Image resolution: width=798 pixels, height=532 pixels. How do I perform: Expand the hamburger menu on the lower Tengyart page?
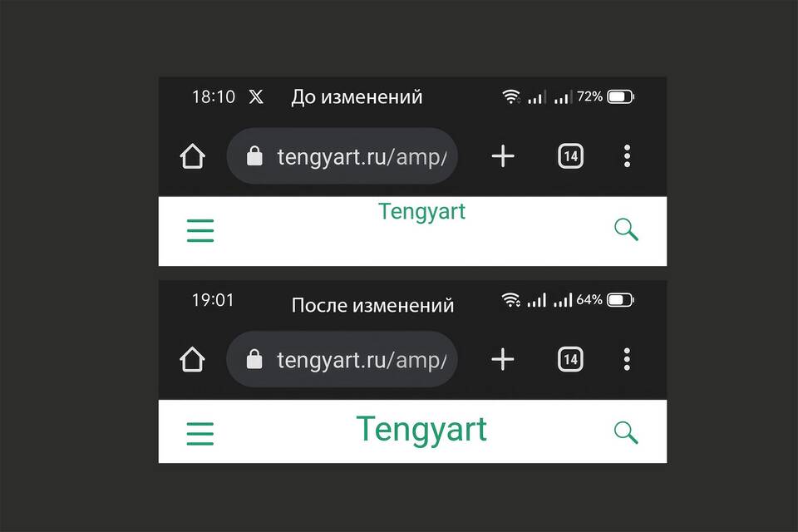(200, 434)
